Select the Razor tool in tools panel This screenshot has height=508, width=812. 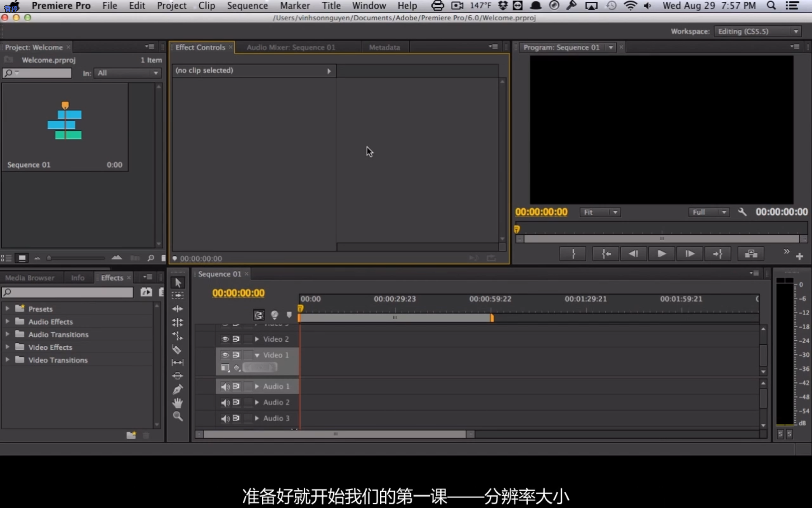(177, 350)
